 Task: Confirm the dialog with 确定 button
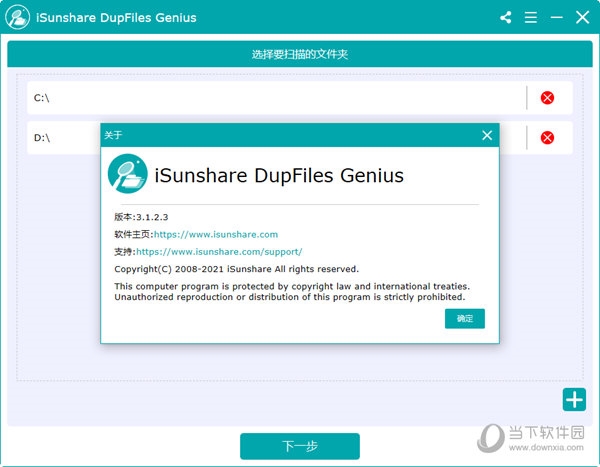[465, 318]
